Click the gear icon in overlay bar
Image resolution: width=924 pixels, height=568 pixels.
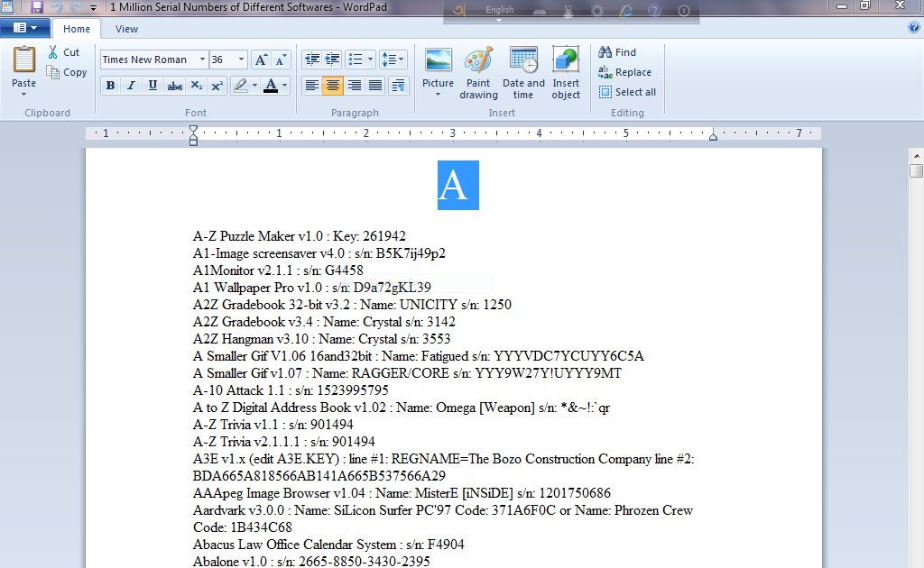[597, 11]
